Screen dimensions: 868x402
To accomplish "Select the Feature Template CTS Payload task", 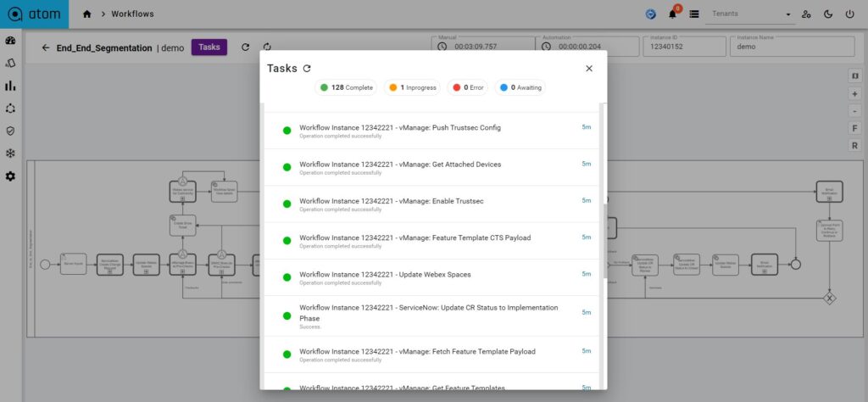I will [x=431, y=241].
